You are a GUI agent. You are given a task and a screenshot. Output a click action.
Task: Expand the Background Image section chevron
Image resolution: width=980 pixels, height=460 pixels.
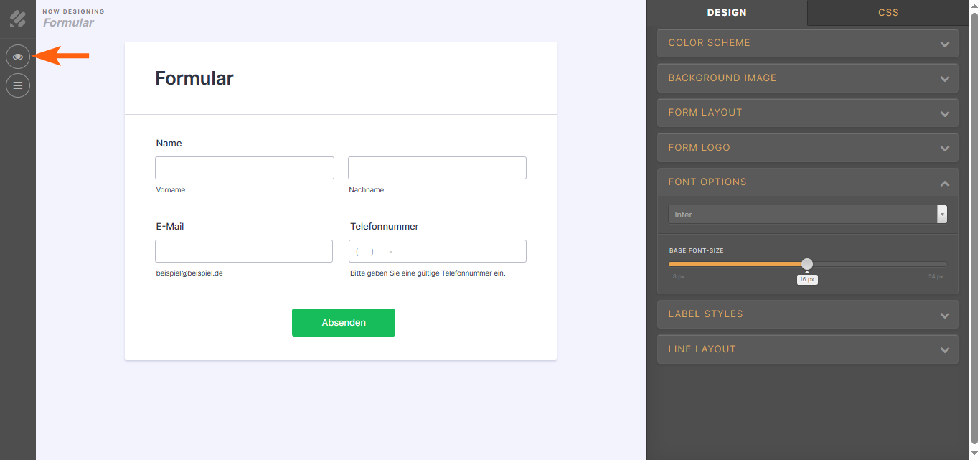point(945,78)
